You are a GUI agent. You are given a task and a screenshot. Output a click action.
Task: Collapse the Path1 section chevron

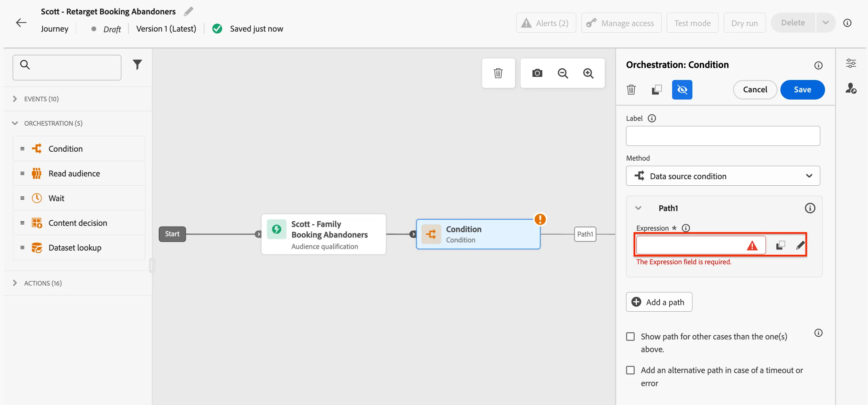pos(638,208)
